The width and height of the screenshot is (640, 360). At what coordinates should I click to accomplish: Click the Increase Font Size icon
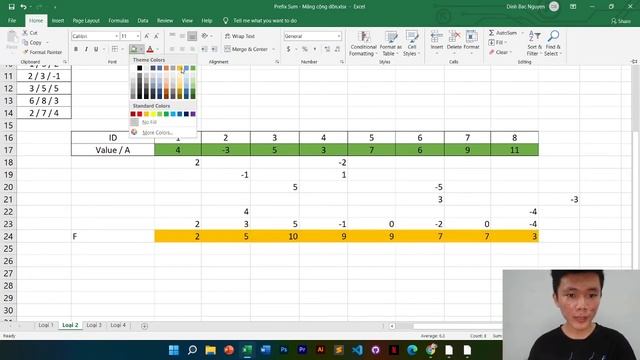pos(147,36)
